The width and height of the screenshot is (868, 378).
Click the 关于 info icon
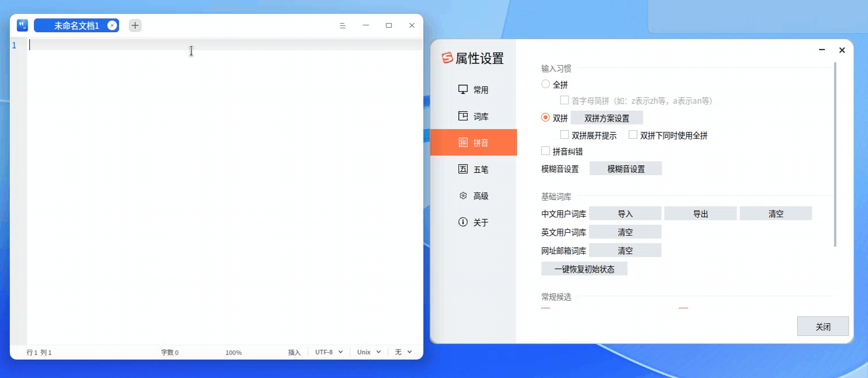(463, 222)
